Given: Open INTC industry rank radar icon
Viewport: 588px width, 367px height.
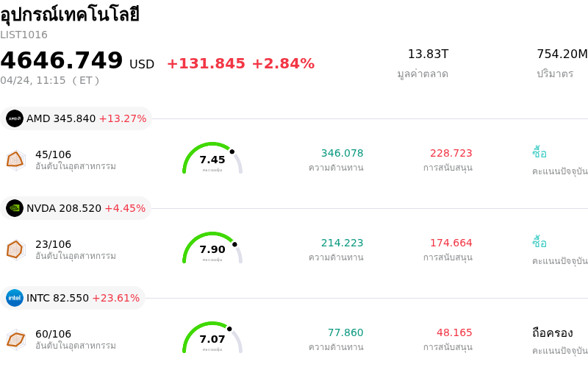Looking at the screenshot, I should pyautogui.click(x=15, y=339).
